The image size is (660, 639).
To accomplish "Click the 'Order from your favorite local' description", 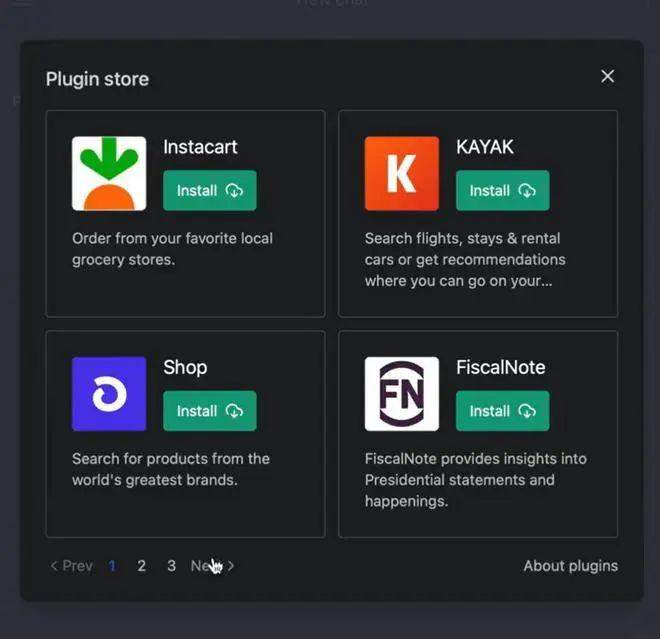I will tap(173, 249).
